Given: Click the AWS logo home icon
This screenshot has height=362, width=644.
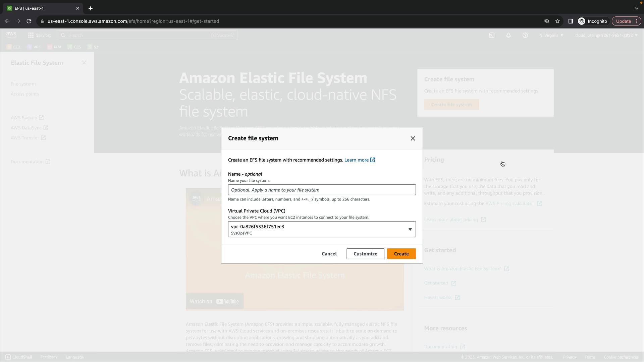Looking at the screenshot, I should coord(11,35).
